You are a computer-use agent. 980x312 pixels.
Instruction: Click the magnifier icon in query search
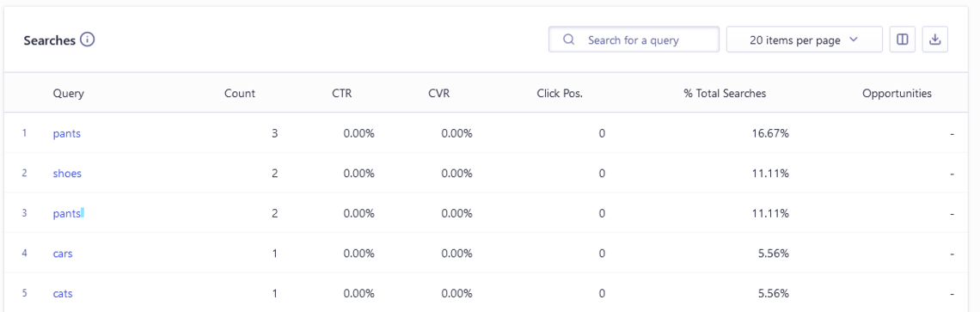pyautogui.click(x=569, y=40)
